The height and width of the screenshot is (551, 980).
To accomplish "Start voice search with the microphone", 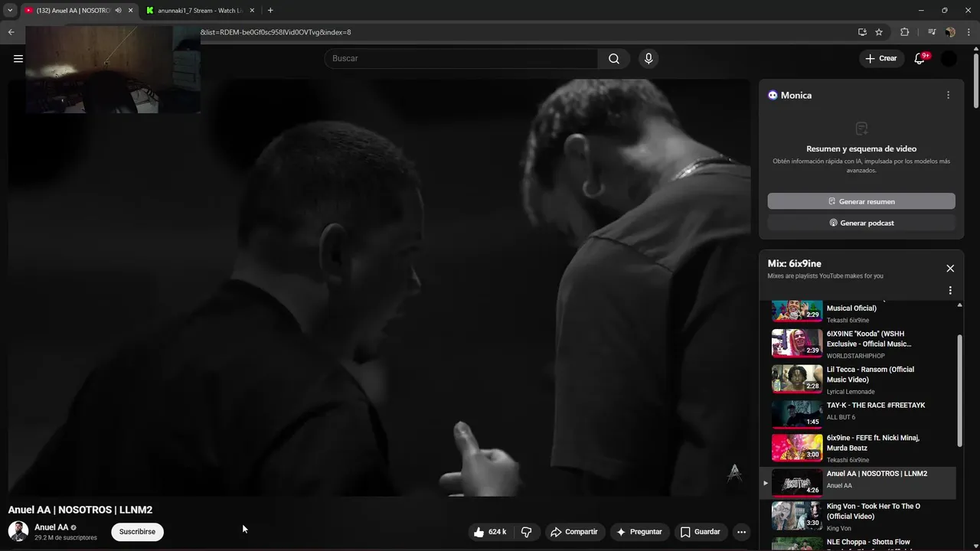I will coord(648,59).
